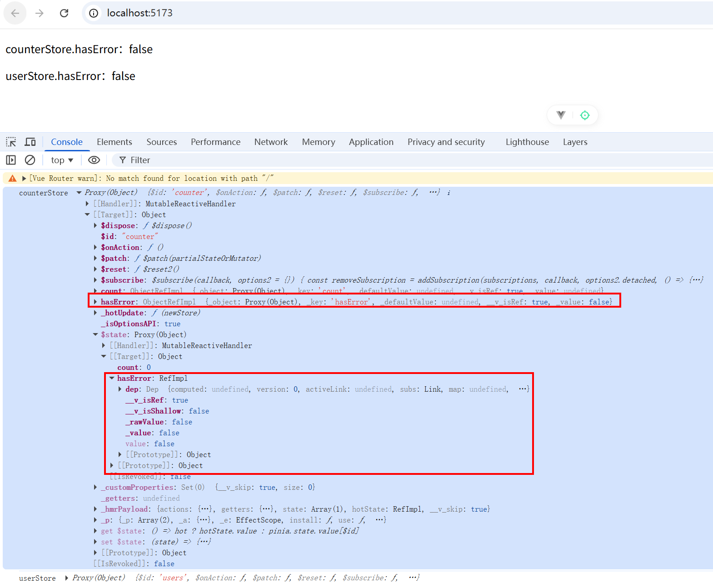
Task: Click the userStore.hasError page text
Action: [70, 76]
